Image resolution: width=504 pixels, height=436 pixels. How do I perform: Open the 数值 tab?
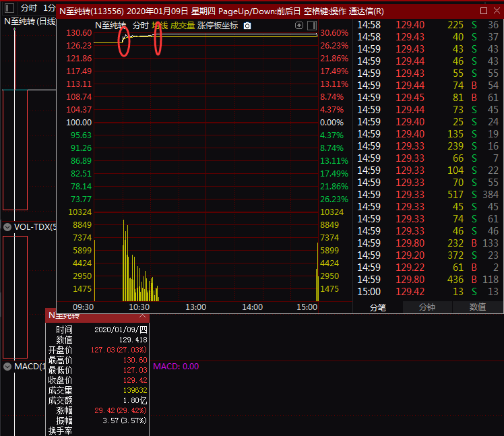tap(478, 307)
